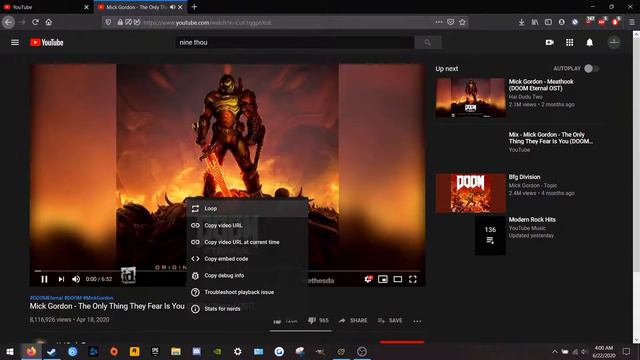The width and height of the screenshot is (640, 360).
Task: Open the YouTube hamburger guide menu
Action: pos(15,42)
